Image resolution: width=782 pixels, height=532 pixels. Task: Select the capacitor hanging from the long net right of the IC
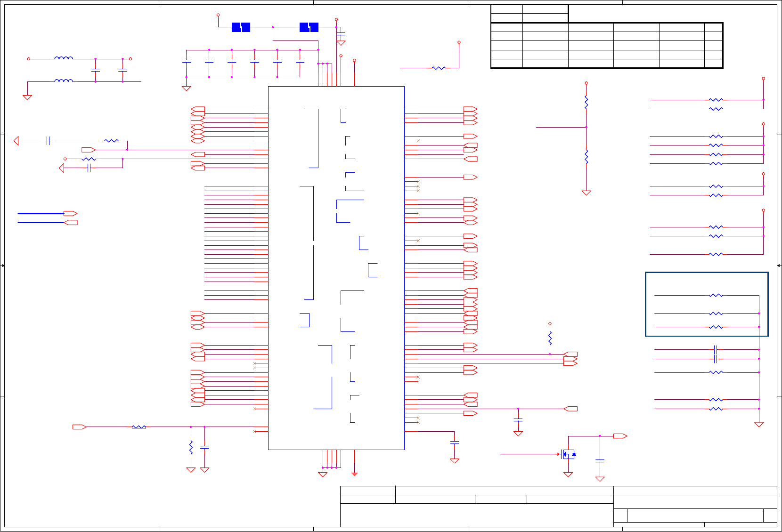(518, 419)
